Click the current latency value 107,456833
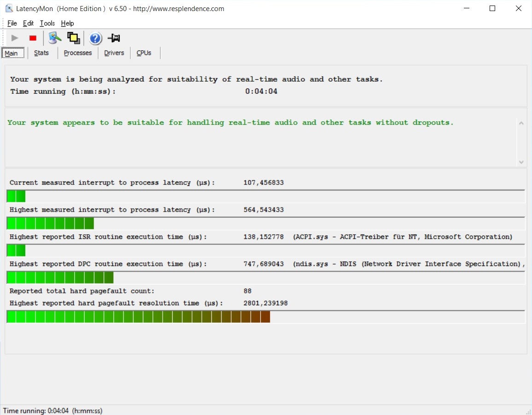Screen dimensions: 532x415 pos(263,183)
